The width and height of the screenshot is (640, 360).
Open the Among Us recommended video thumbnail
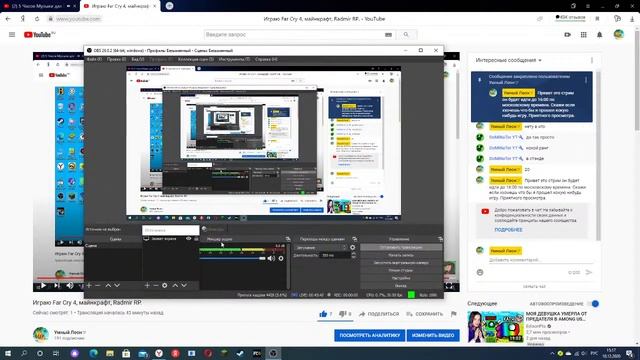click(x=496, y=327)
